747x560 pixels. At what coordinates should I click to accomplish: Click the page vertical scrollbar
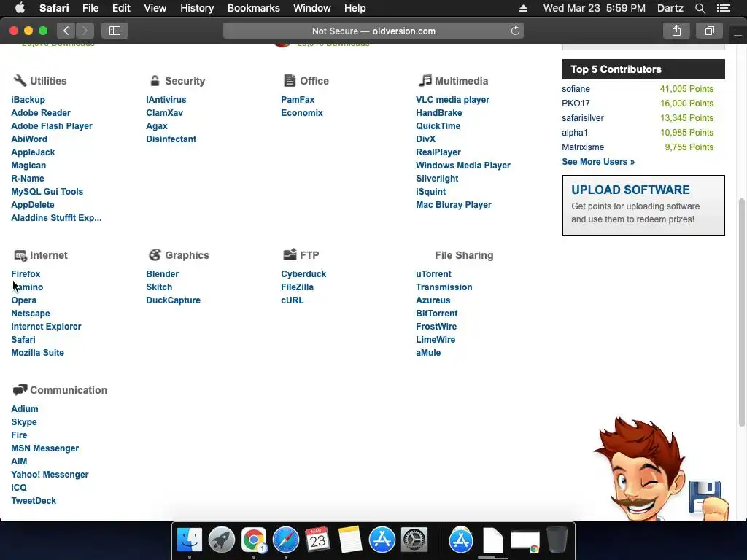click(x=741, y=312)
